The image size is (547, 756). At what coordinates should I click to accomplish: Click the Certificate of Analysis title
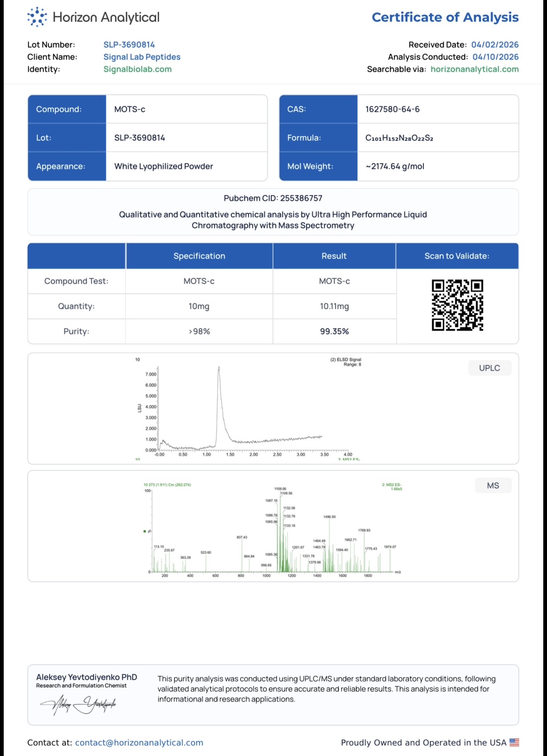[445, 17]
